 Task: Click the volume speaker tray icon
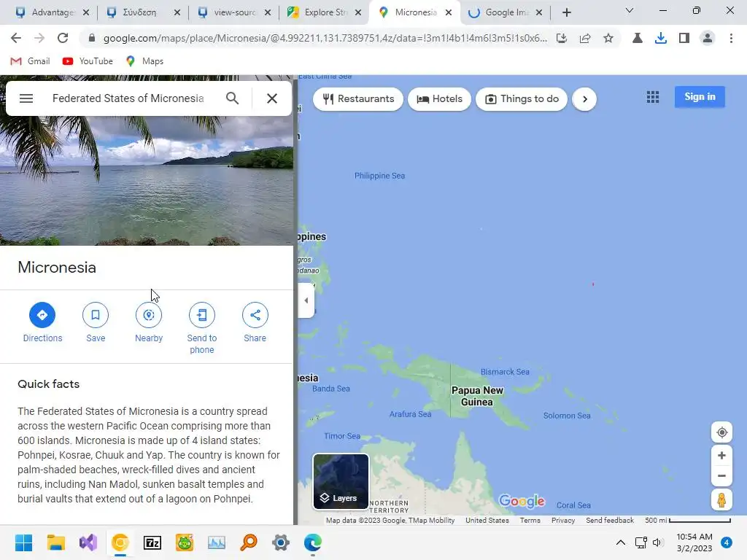point(658,542)
